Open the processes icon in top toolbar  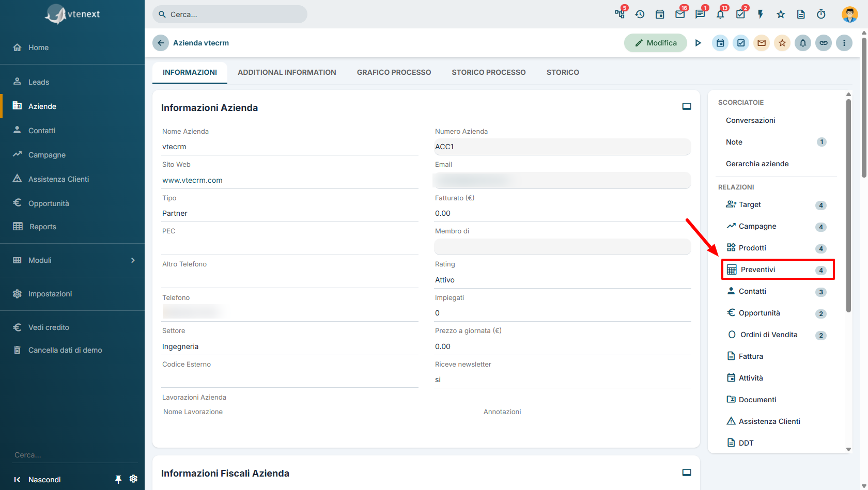(619, 14)
